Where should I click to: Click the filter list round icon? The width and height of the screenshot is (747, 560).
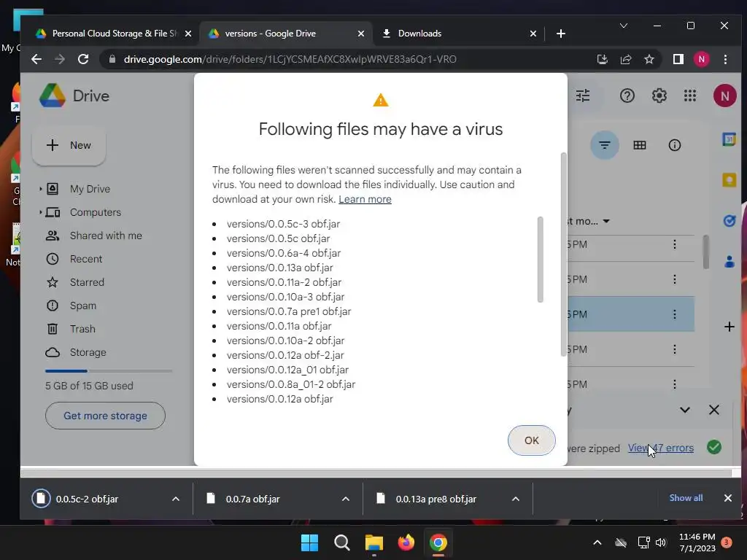(x=605, y=145)
